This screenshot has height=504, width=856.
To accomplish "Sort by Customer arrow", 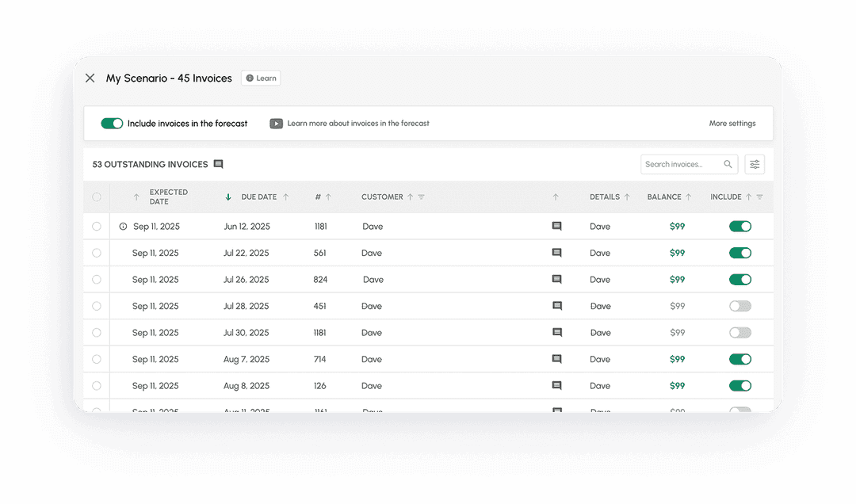I will (410, 197).
